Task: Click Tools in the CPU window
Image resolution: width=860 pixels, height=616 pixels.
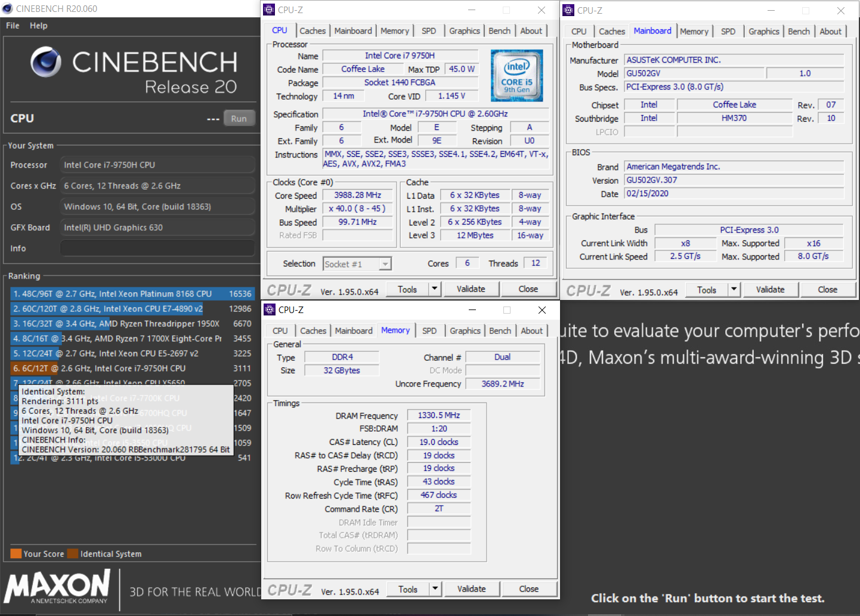Action: [x=407, y=289]
